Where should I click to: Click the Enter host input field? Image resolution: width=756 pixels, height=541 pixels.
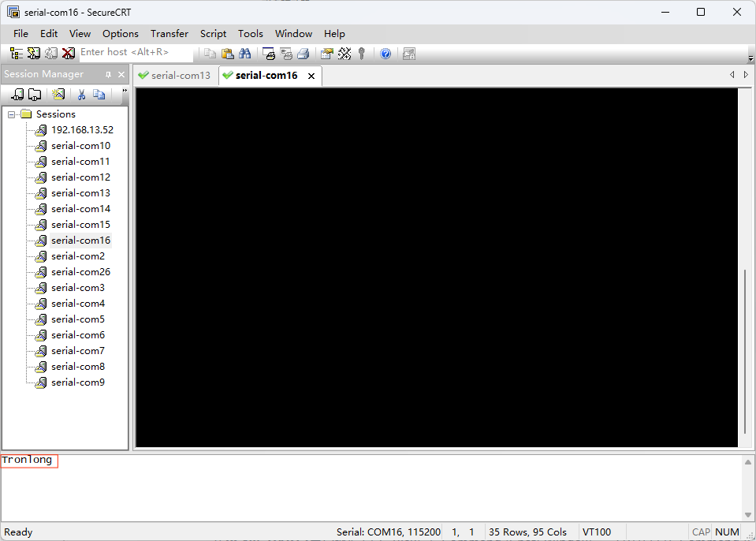[x=135, y=52]
